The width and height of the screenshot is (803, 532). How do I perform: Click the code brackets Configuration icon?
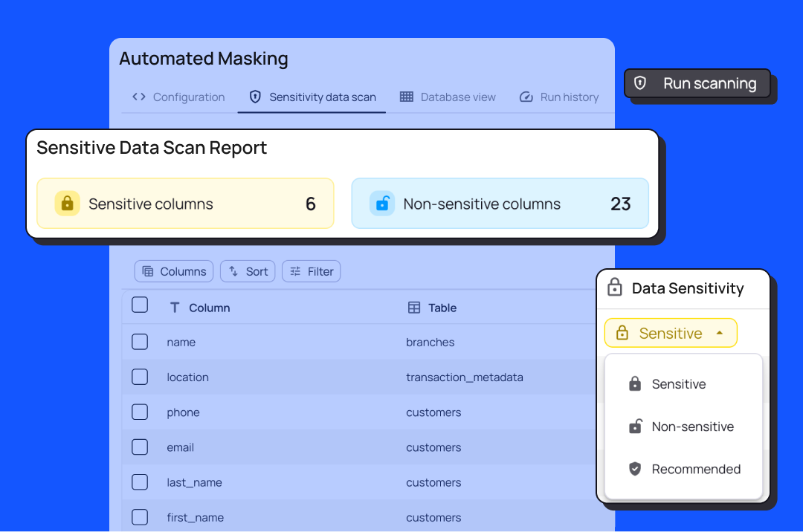tap(139, 97)
